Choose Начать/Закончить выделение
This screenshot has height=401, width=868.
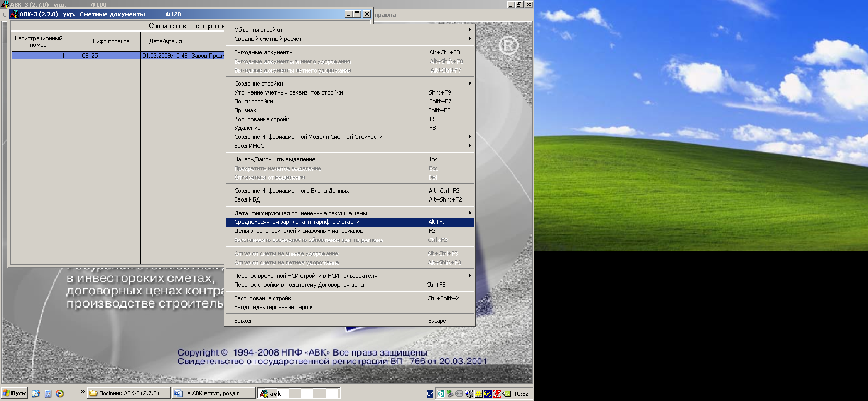click(350, 159)
